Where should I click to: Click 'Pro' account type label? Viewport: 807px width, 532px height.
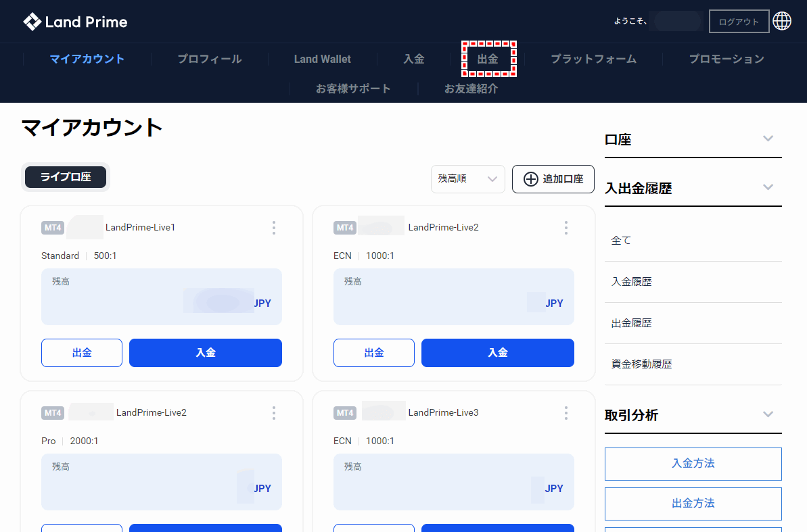coord(49,441)
